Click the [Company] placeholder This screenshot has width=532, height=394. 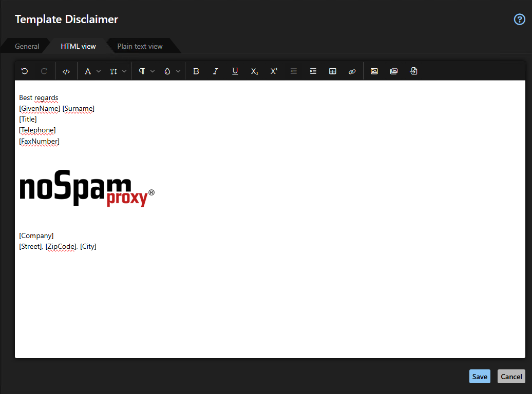(x=36, y=235)
